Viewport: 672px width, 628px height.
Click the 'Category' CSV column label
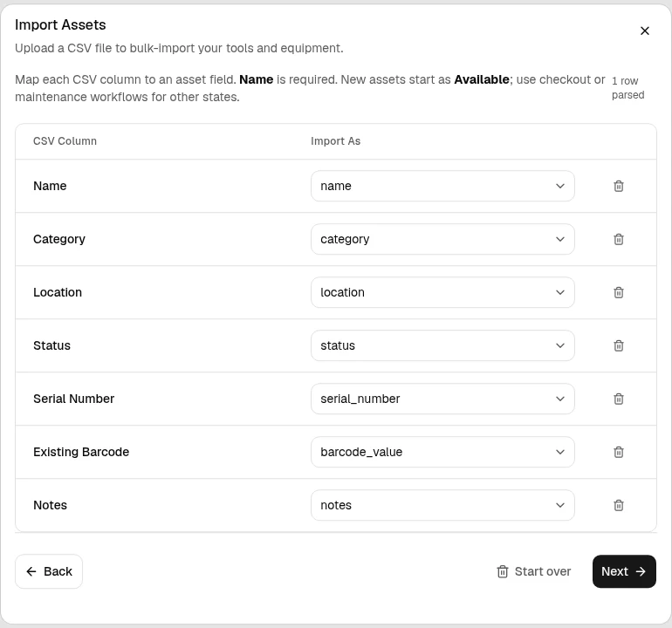[x=59, y=239]
